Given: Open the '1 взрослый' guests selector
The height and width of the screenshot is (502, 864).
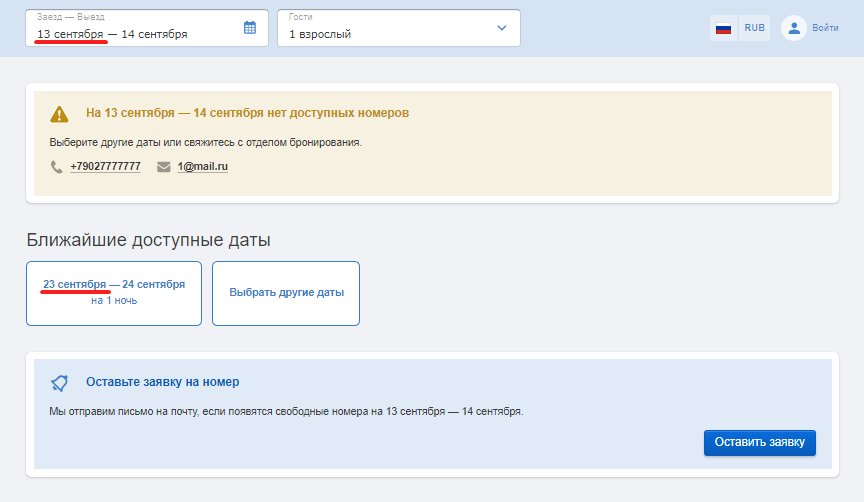Looking at the screenshot, I should tap(399, 28).
